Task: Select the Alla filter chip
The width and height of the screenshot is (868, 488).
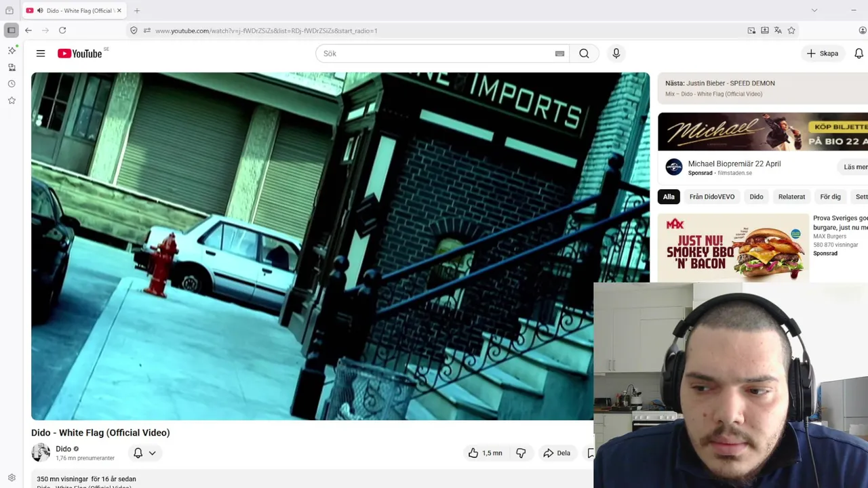Action: coord(669,197)
